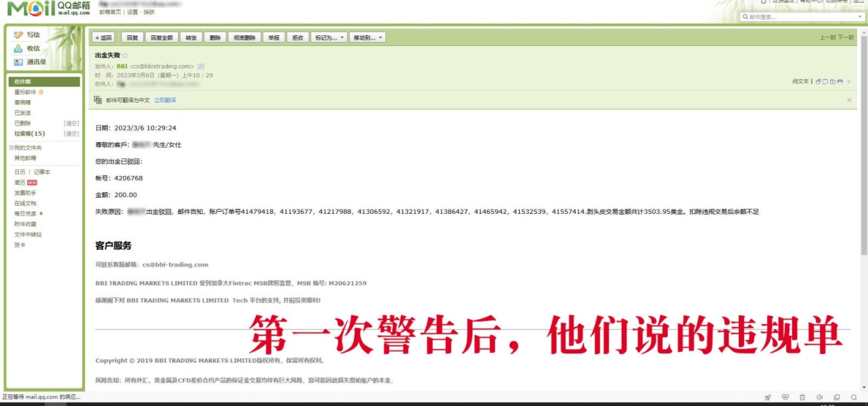Check incoming mail via 收信 icon
The height and width of the screenshot is (406, 868).
pyautogui.click(x=19, y=49)
